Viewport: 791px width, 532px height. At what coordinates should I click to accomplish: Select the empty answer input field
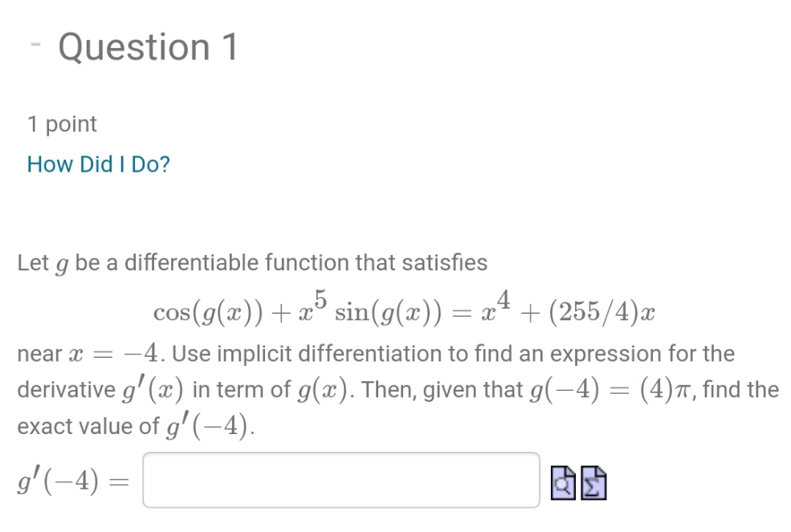pos(340,479)
